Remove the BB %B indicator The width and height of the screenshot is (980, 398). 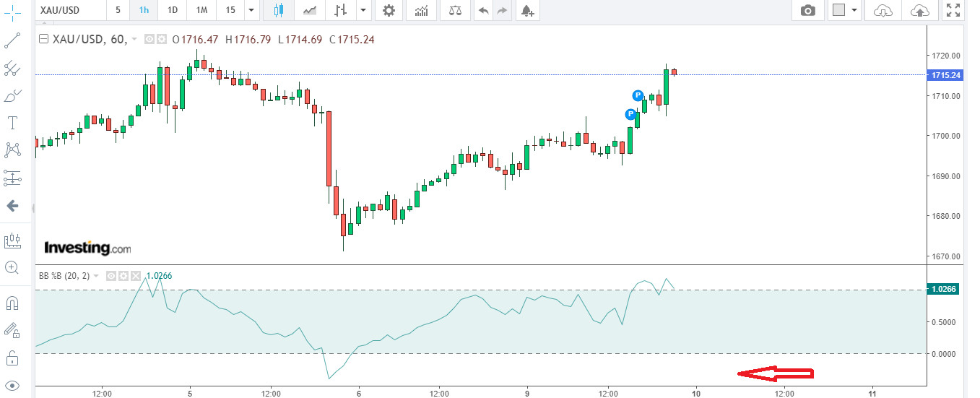135,276
